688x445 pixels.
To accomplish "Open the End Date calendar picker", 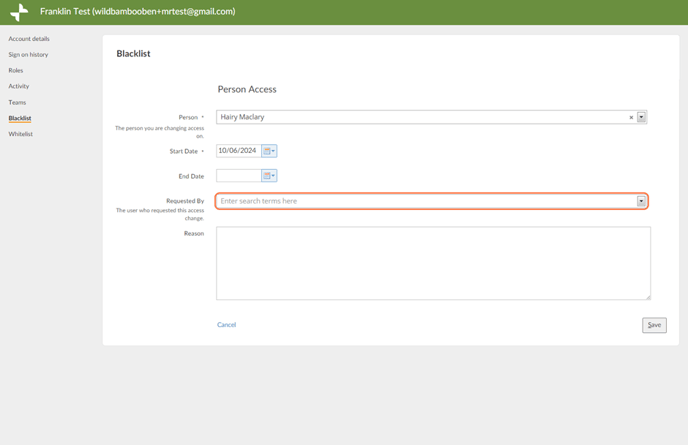I will 269,176.
